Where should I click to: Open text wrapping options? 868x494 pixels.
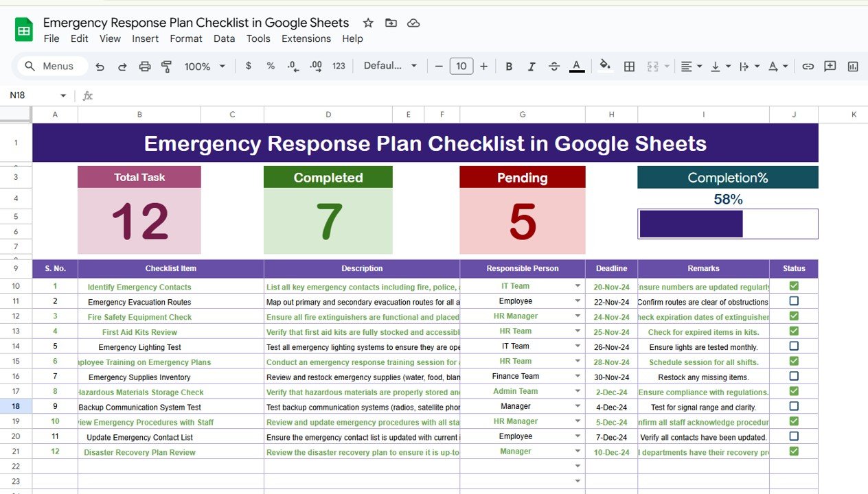pos(749,66)
